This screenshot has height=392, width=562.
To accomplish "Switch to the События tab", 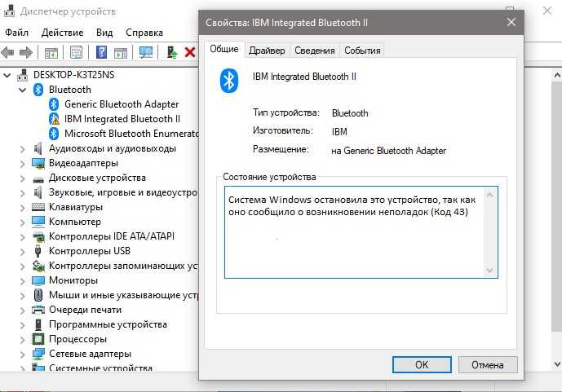I will pos(362,51).
